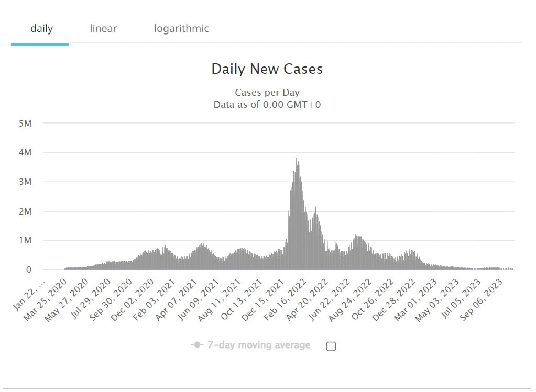Select the peak bar near Feb 16, 2022
This screenshot has width=536, height=392.
(x=296, y=209)
